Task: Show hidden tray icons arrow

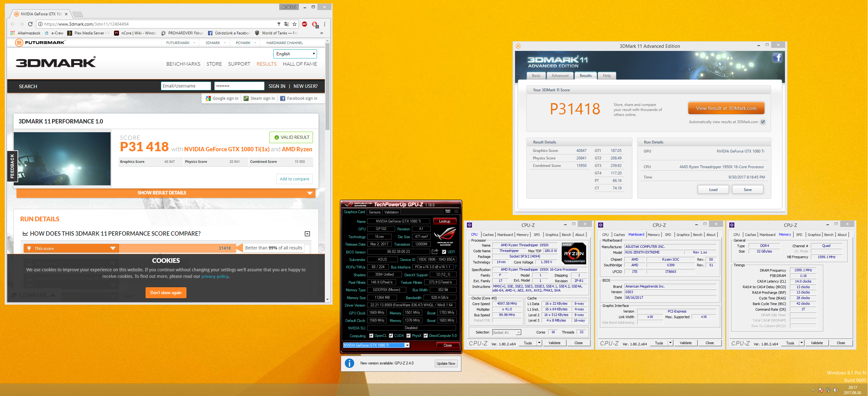Action: coord(813,390)
